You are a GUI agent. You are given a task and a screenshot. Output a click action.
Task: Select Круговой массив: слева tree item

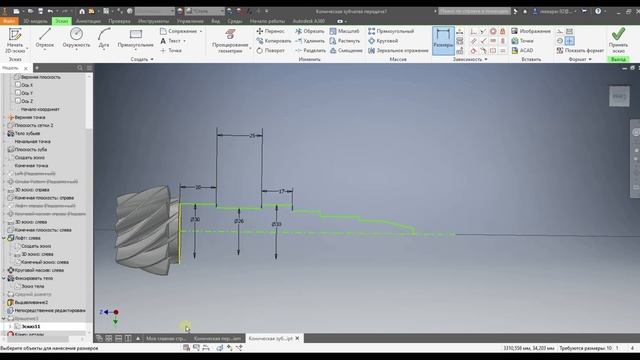pyautogui.click(x=39, y=270)
